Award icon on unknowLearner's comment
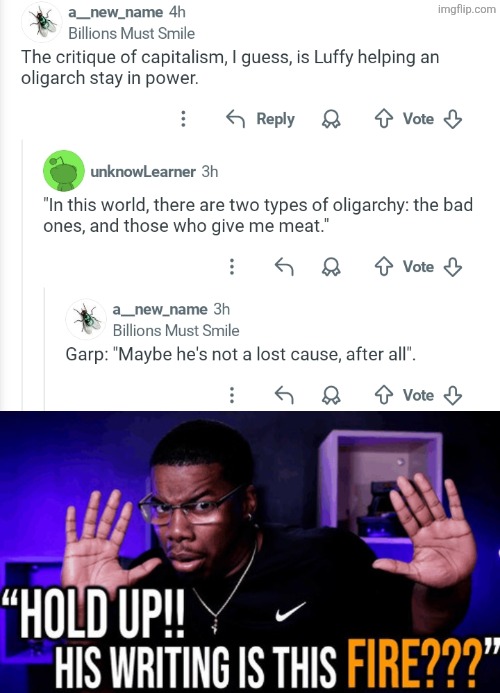 [331, 267]
